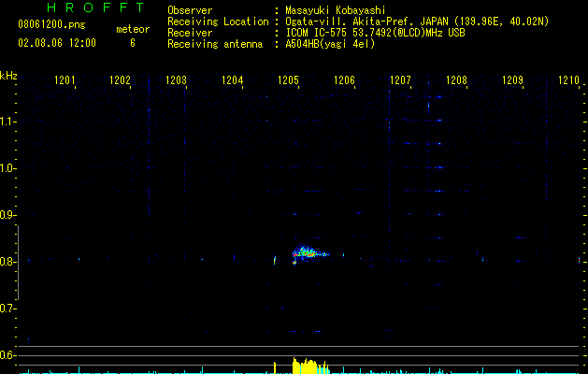Image resolution: width=588 pixels, height=374 pixels.
Task: Click the small echo just before 1205
Action: pyautogui.click(x=275, y=260)
